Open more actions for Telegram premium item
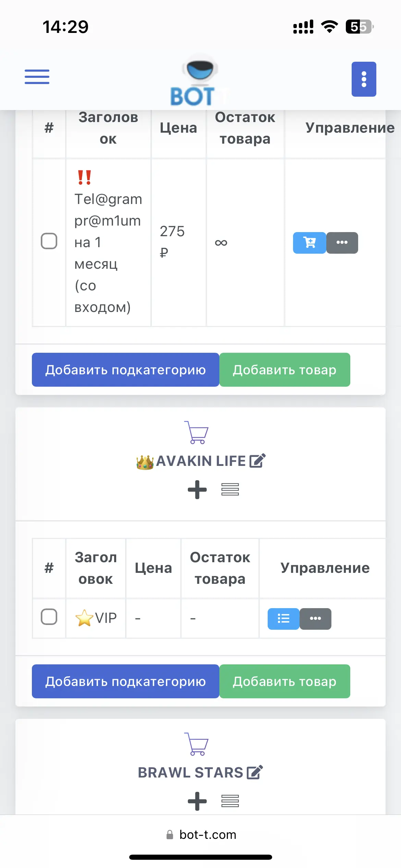401x868 pixels. pyautogui.click(x=342, y=243)
